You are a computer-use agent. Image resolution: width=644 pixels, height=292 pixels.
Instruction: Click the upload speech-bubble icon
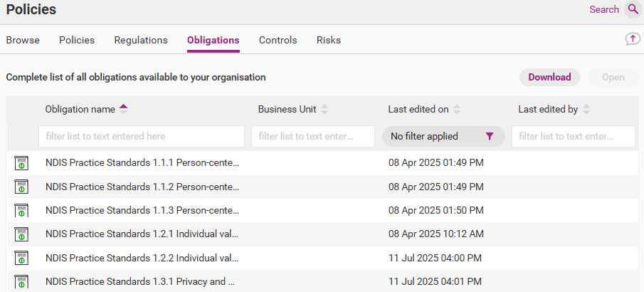click(x=633, y=39)
